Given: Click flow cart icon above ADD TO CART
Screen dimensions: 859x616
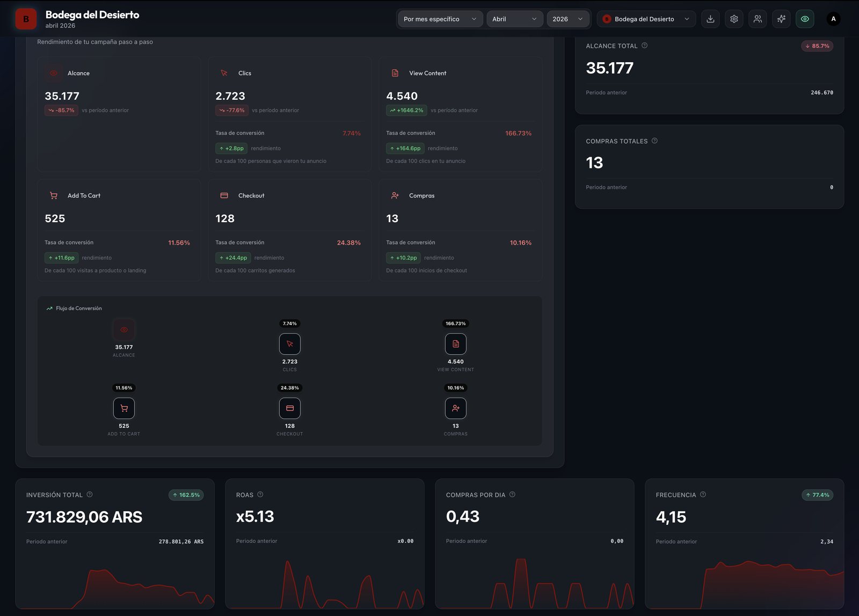Looking at the screenshot, I should (124, 408).
